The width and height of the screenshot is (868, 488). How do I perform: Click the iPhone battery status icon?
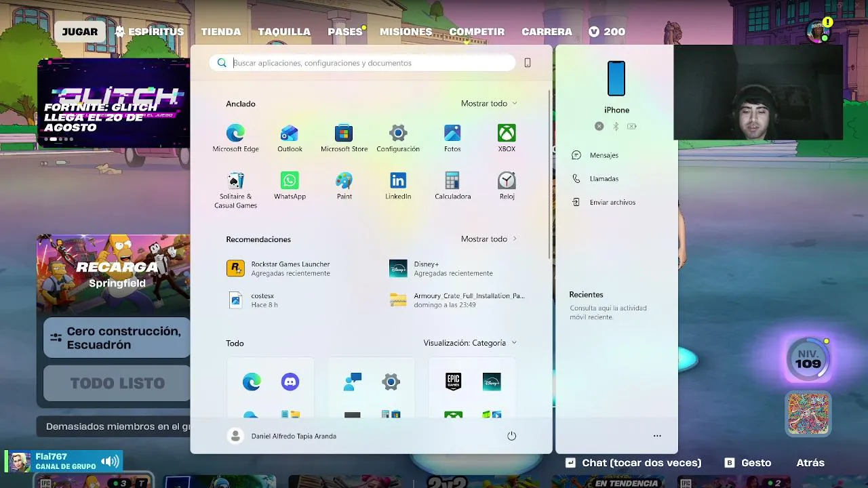pos(632,126)
